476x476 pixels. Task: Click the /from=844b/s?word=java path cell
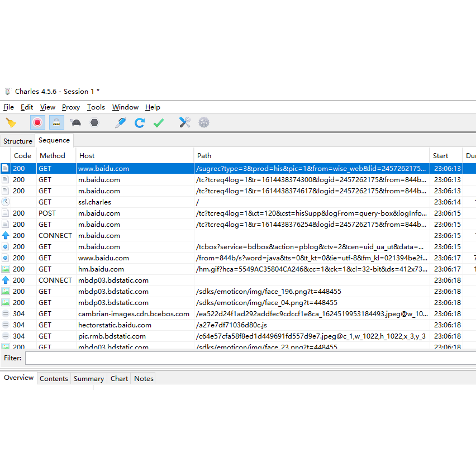(312, 258)
